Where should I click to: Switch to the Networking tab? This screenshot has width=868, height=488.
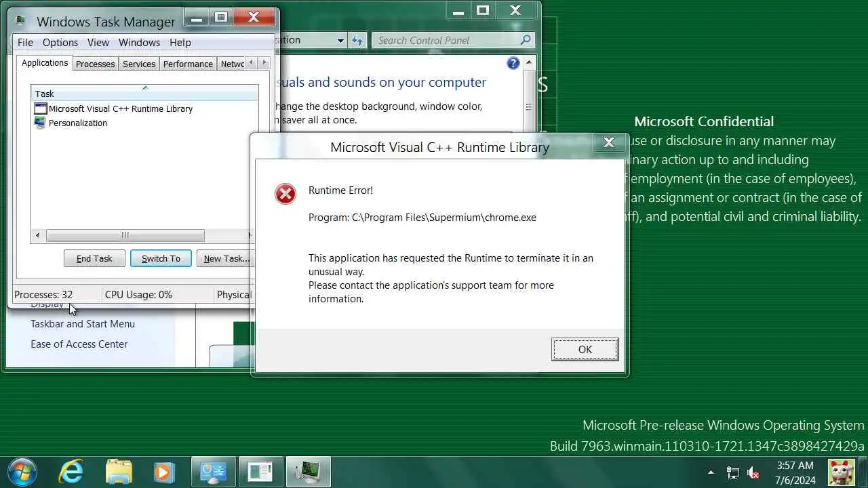click(x=232, y=64)
